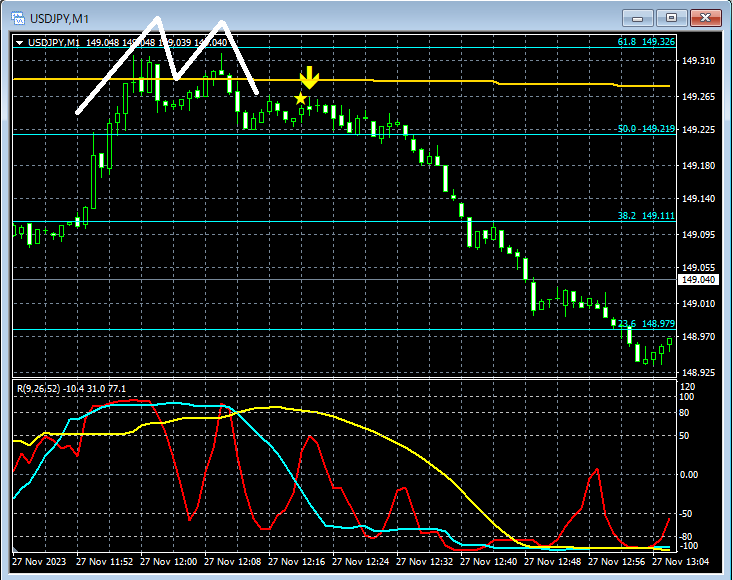Click the yellow down arrow signal
Viewport: 733px width, 580px height.
[309, 78]
